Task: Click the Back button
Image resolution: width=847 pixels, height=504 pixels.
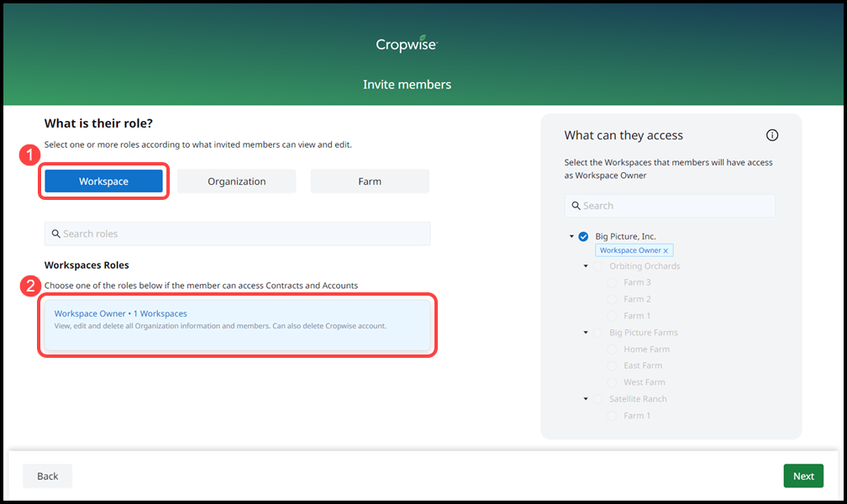Action: tap(47, 475)
